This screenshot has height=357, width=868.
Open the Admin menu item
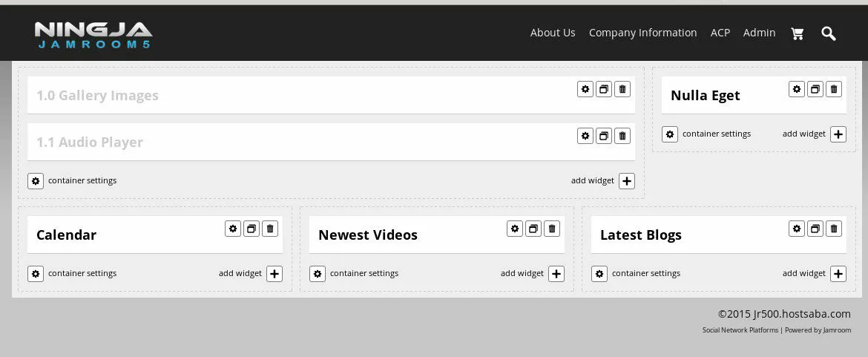pyautogui.click(x=759, y=33)
